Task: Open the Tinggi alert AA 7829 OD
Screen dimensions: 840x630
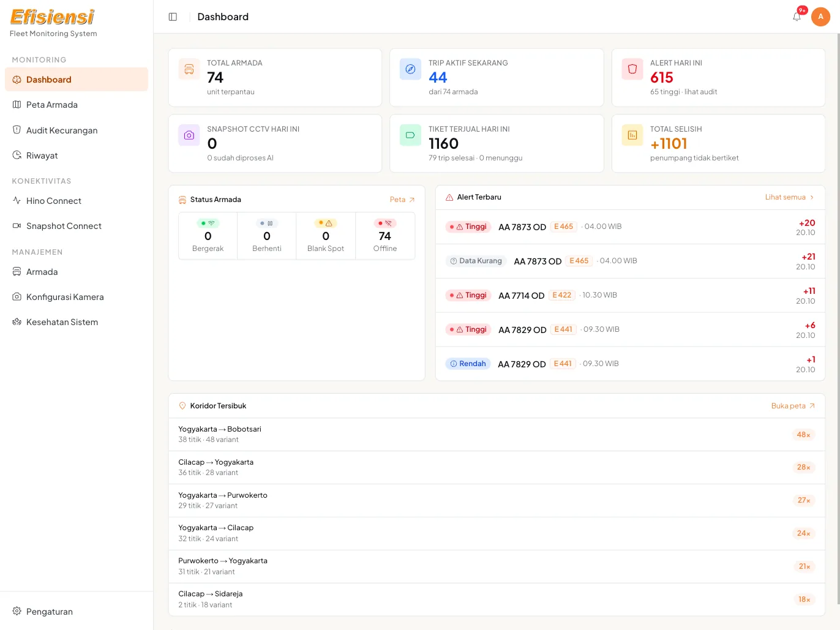Action: click(x=630, y=330)
